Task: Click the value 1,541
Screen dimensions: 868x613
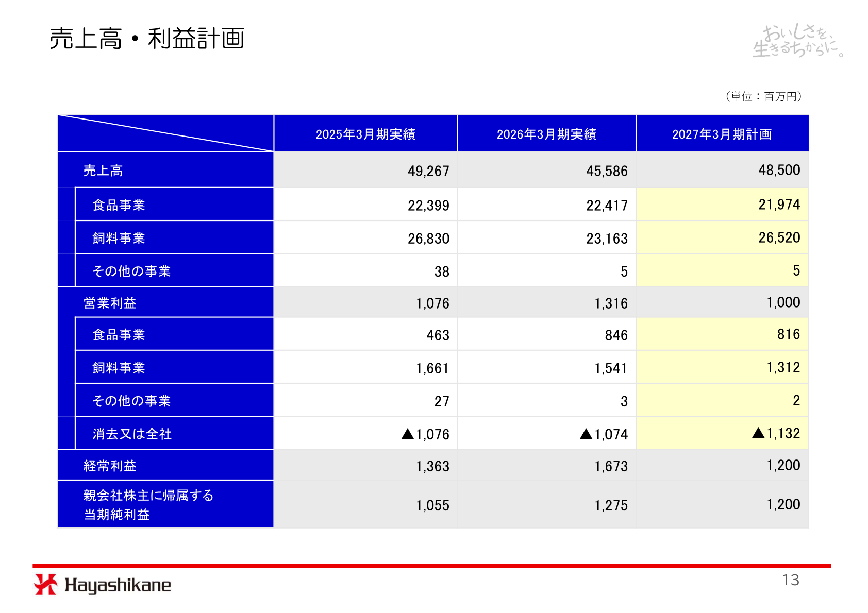Action: [x=611, y=368]
